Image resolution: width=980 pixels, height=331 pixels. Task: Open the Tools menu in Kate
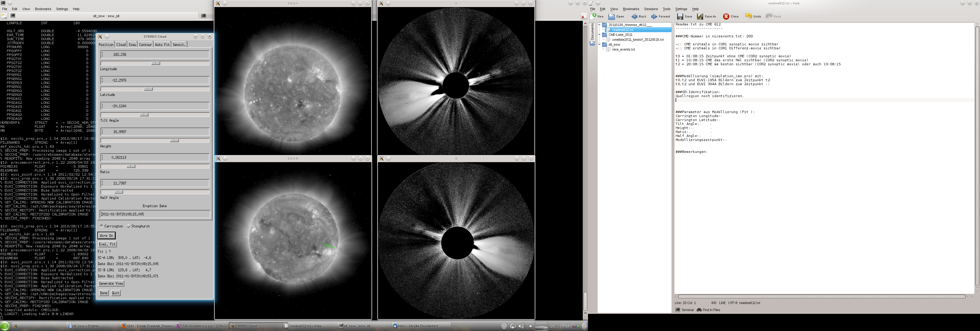click(666, 9)
